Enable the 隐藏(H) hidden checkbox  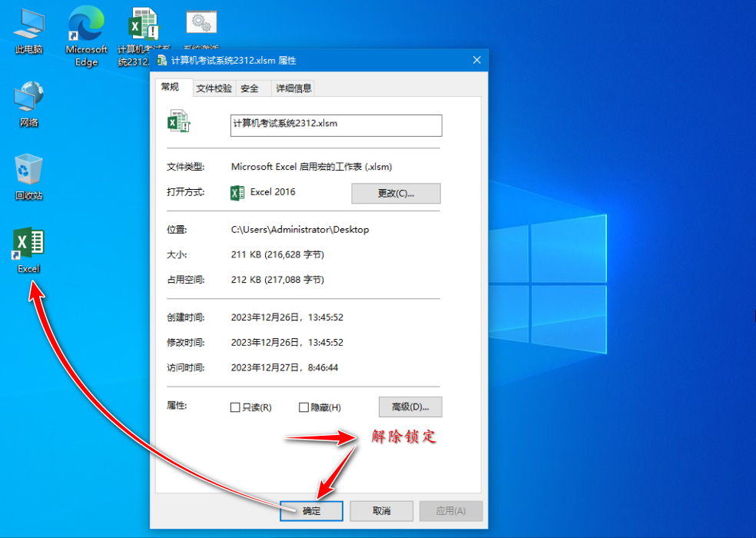[303, 407]
